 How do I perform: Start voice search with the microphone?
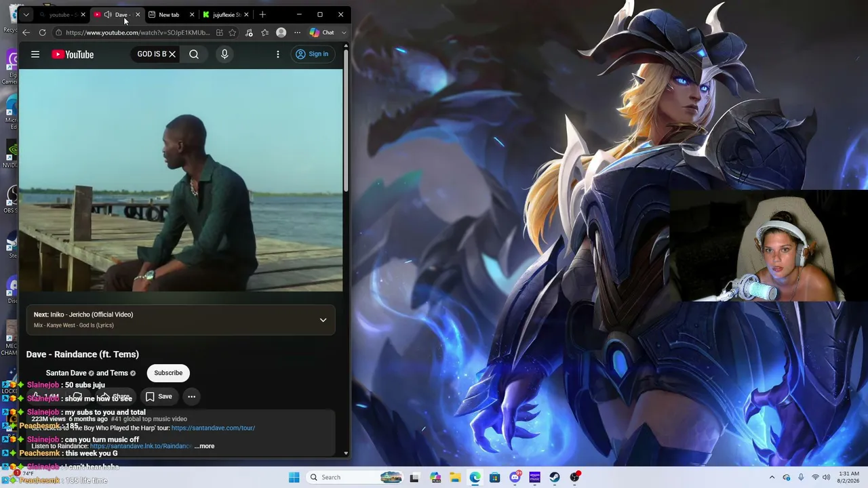[224, 54]
